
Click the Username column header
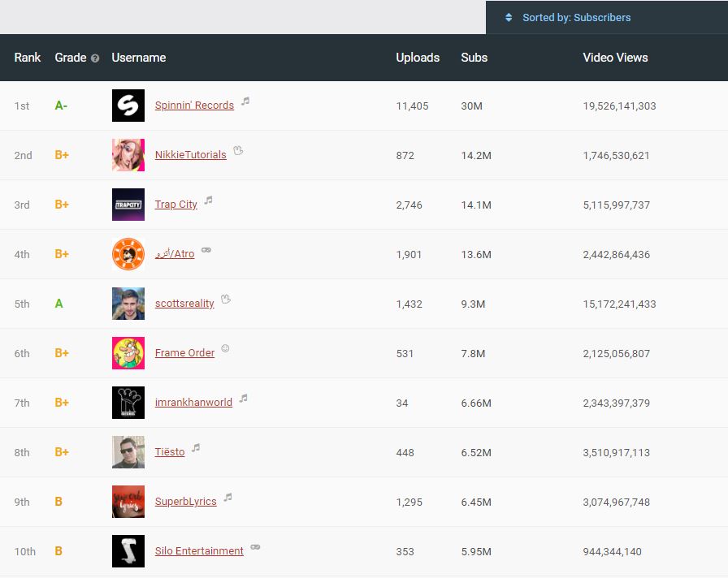(x=139, y=58)
